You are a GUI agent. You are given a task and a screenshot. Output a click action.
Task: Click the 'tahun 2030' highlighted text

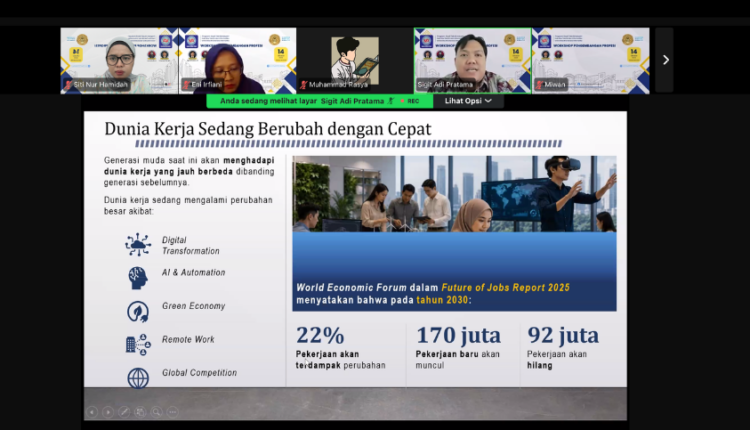442,300
